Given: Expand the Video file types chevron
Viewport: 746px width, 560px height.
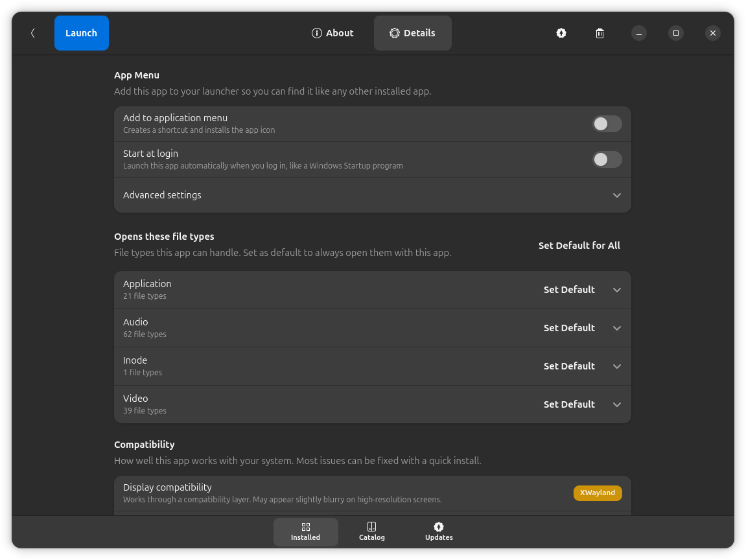Looking at the screenshot, I should coord(616,404).
